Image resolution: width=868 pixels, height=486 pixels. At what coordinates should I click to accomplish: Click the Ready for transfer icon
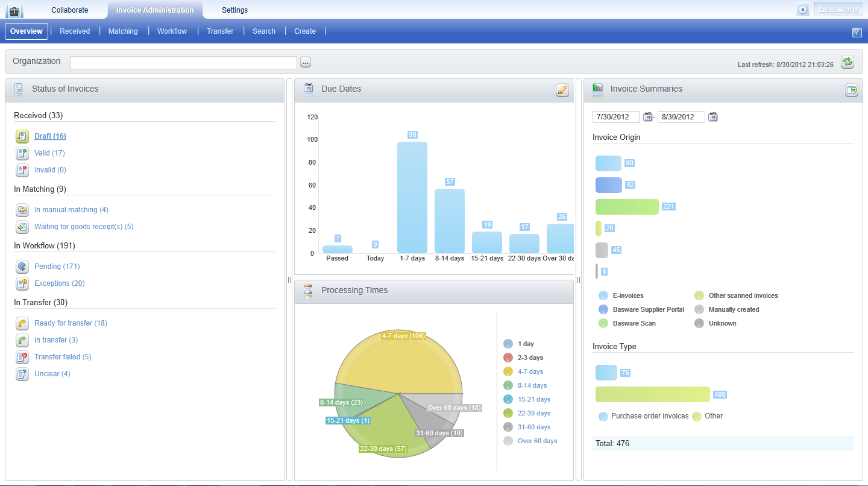tap(22, 323)
